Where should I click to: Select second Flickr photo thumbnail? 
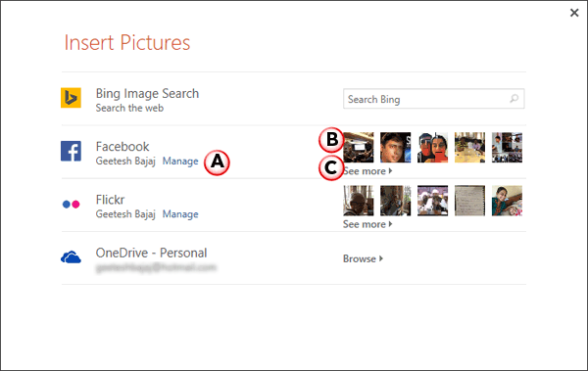click(396, 201)
